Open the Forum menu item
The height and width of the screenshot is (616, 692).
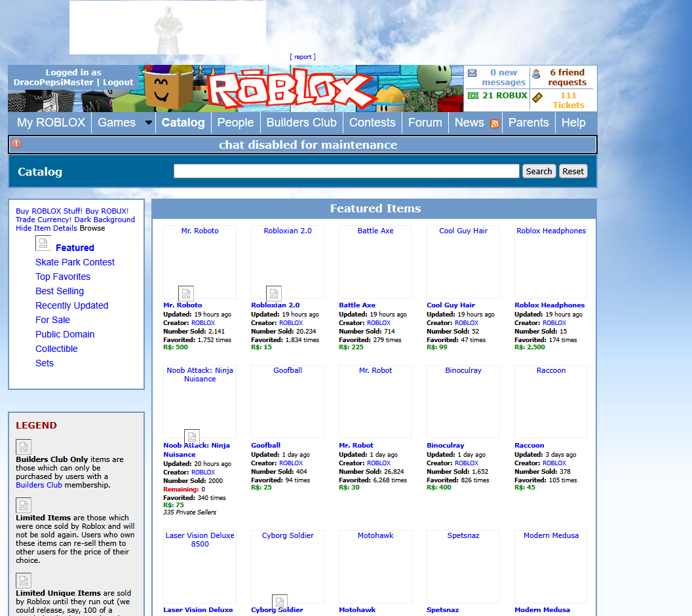[x=425, y=123]
